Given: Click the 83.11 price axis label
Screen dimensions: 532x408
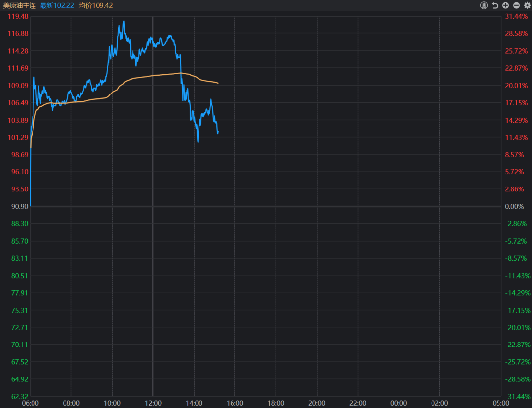Looking at the screenshot, I should click(x=20, y=258).
